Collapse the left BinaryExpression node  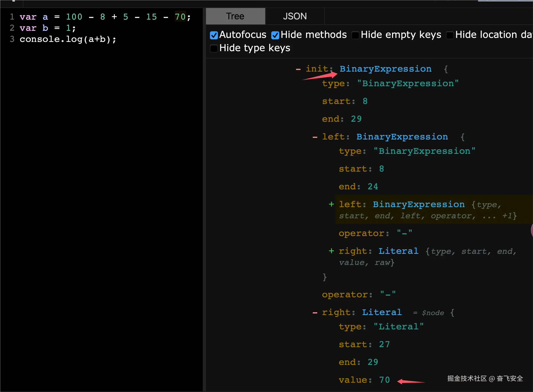[x=315, y=137]
